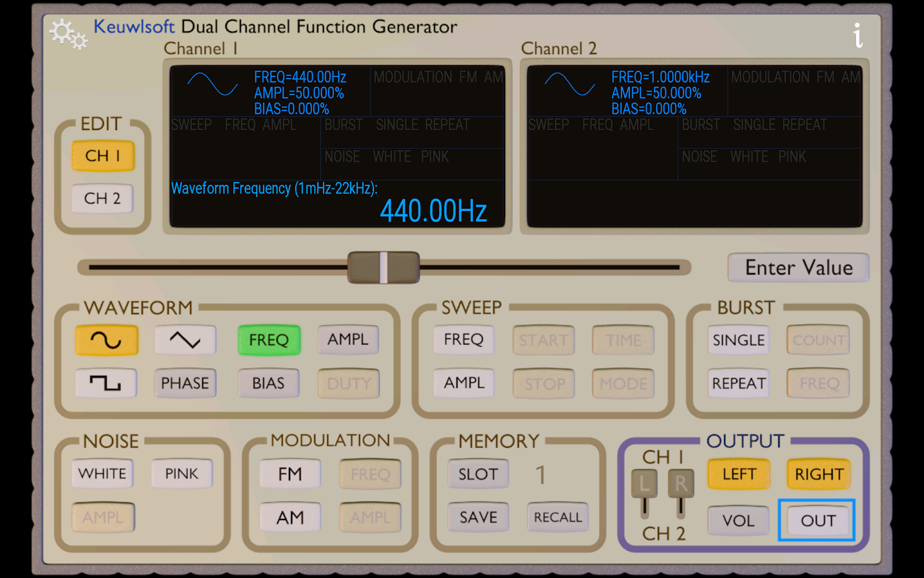This screenshot has height=578, width=924.
Task: Click Channel 1 sine wave preview
Action: coord(212,84)
